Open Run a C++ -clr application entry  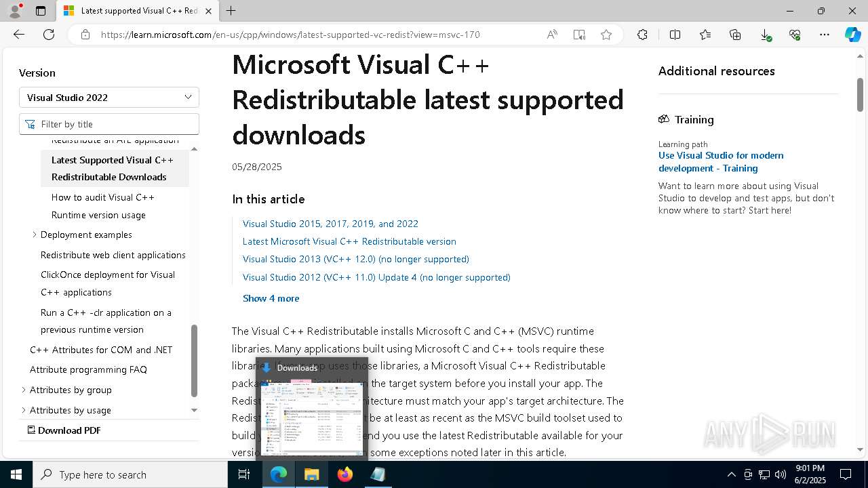[106, 321]
